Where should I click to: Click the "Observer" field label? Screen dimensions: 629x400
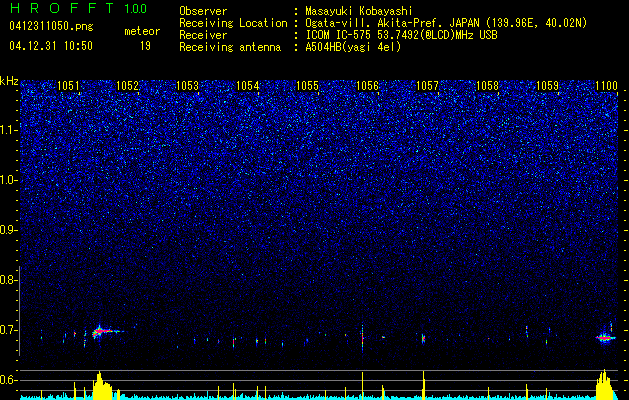click(x=203, y=11)
